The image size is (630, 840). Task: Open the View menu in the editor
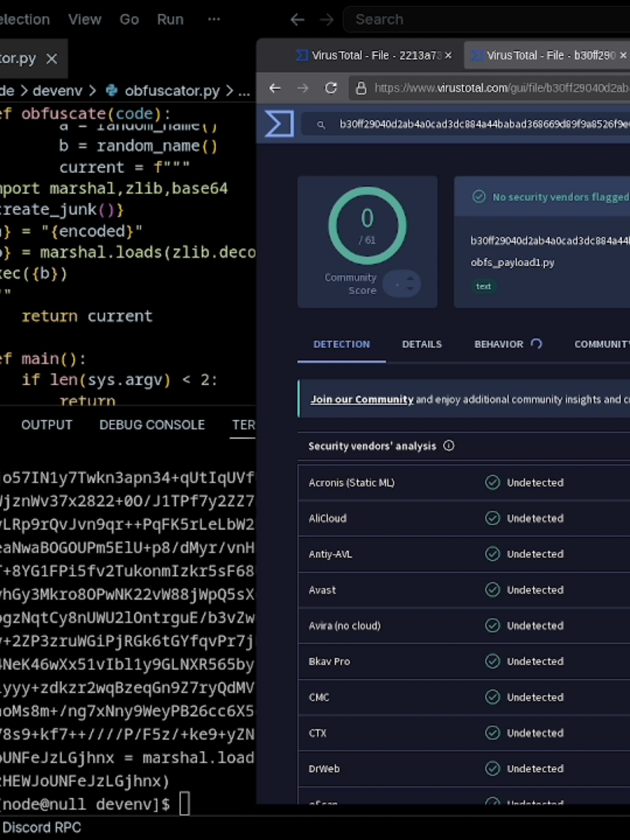[84, 20]
